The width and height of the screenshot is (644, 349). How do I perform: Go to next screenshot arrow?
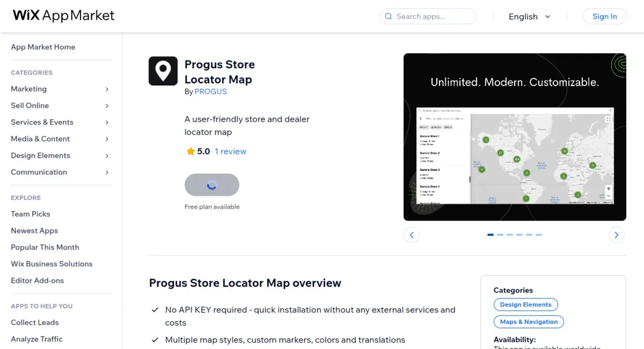pos(617,235)
